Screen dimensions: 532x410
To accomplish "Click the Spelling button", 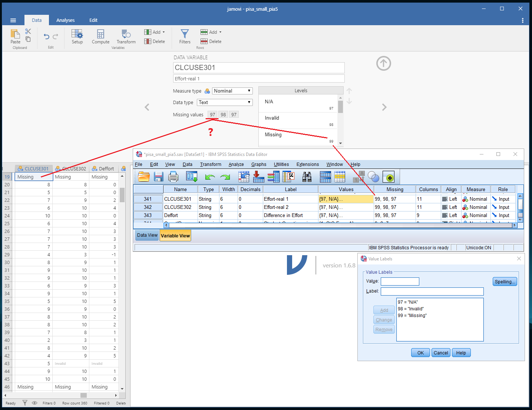I will pos(505,281).
